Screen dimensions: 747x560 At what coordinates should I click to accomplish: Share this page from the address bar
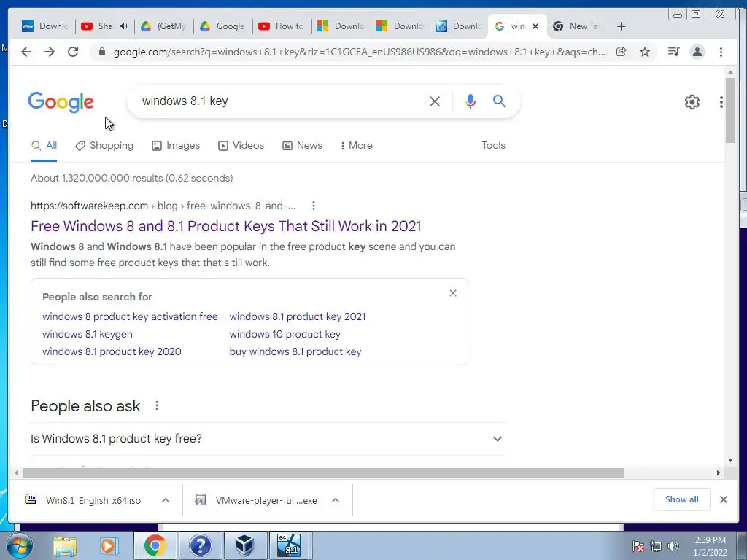tap(622, 52)
